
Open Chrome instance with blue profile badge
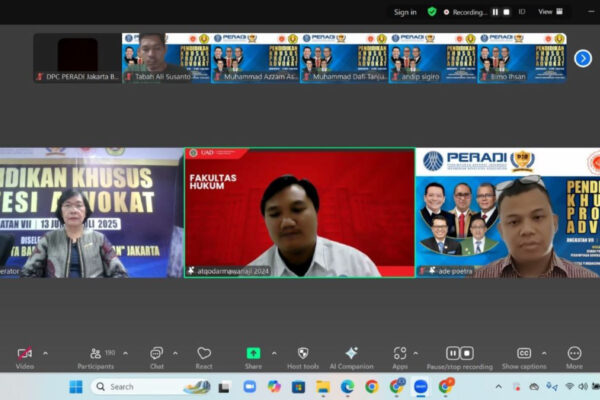click(x=396, y=387)
